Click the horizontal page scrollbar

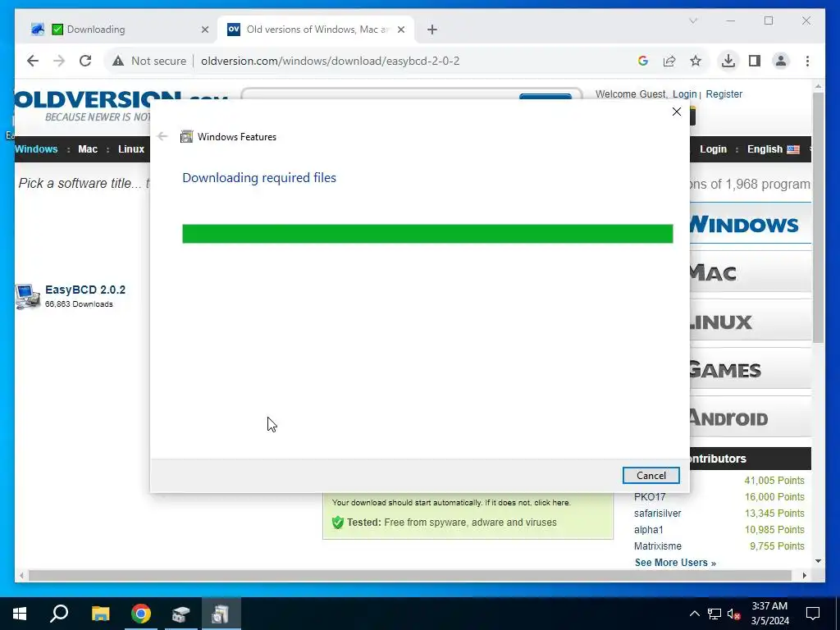(410, 575)
